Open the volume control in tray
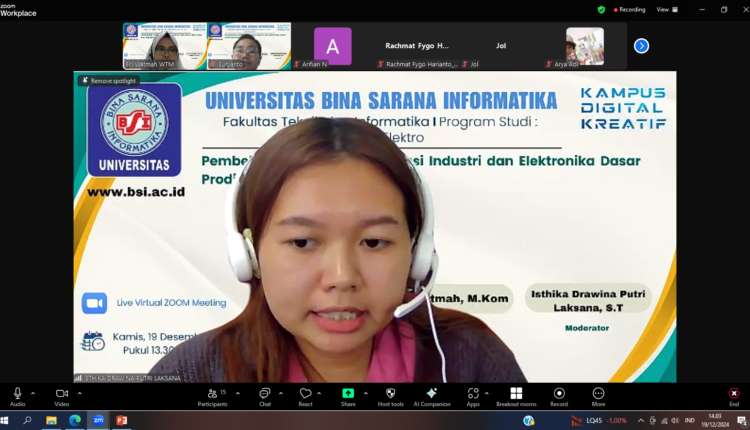Screen dimensions: 750x430 675,420
